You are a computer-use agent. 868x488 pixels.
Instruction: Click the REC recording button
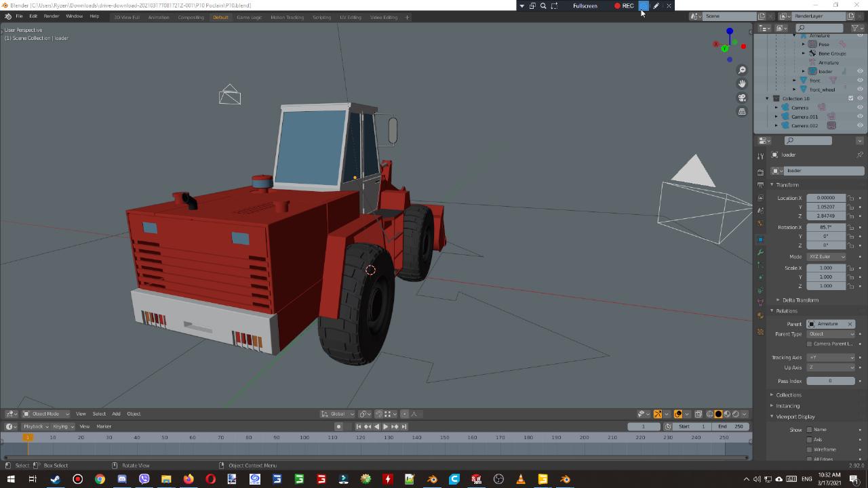(x=624, y=5)
